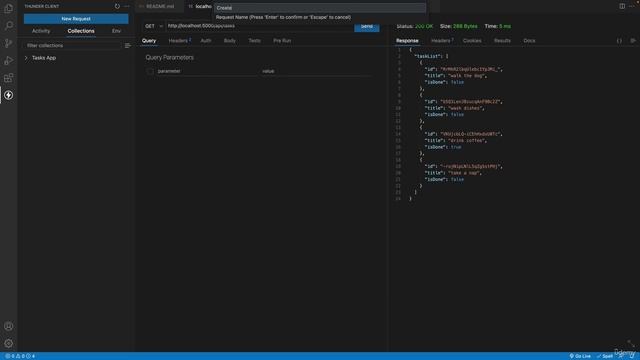This screenshot has height=360, width=640.
Task: Click the Query Parameters heading
Action: tap(170, 58)
